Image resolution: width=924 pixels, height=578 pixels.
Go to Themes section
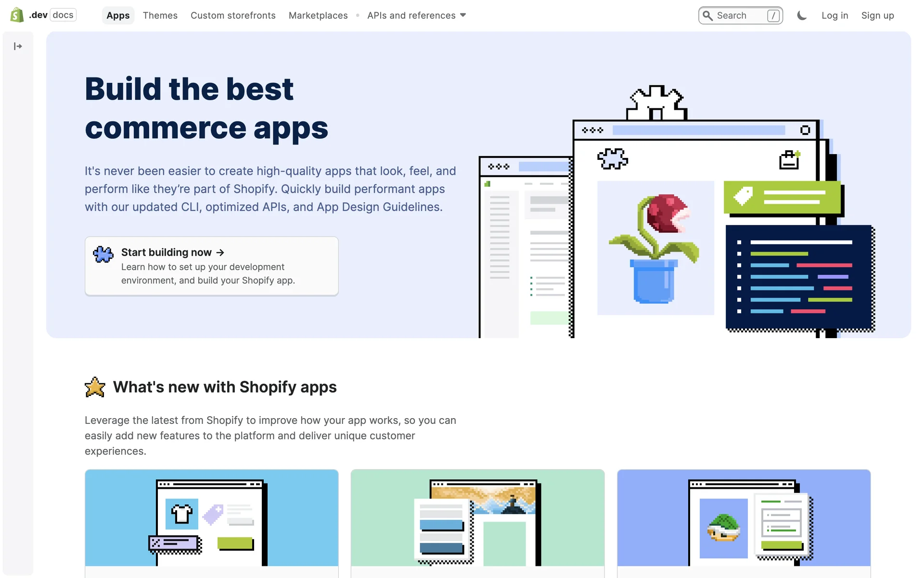[160, 15]
